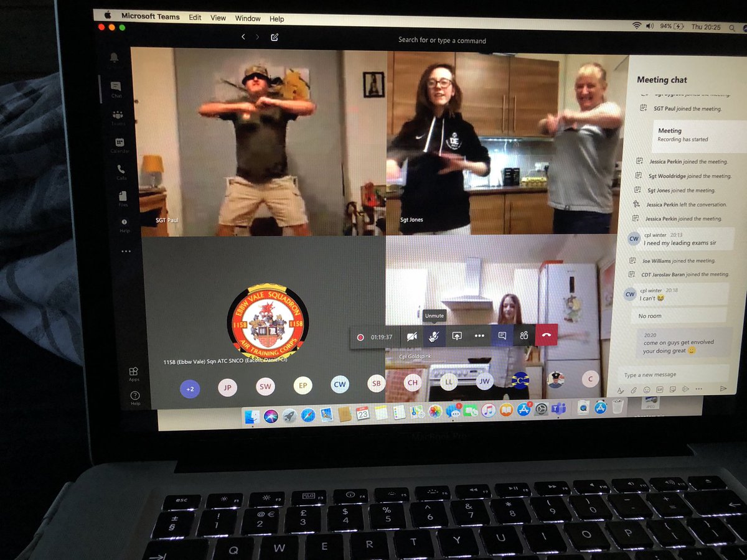
Task: Open more actions ellipsis in meeting toolbar
Action: pyautogui.click(x=479, y=335)
